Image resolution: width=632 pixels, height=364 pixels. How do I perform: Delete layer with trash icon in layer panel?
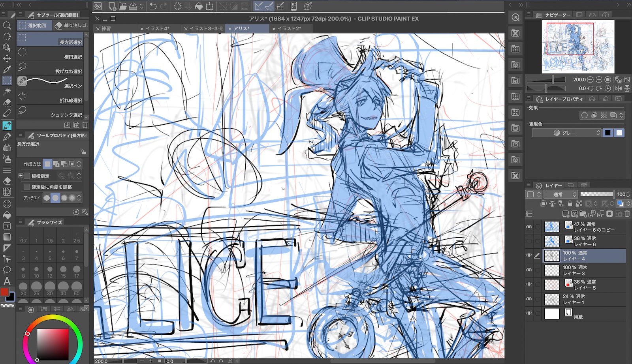(x=627, y=214)
